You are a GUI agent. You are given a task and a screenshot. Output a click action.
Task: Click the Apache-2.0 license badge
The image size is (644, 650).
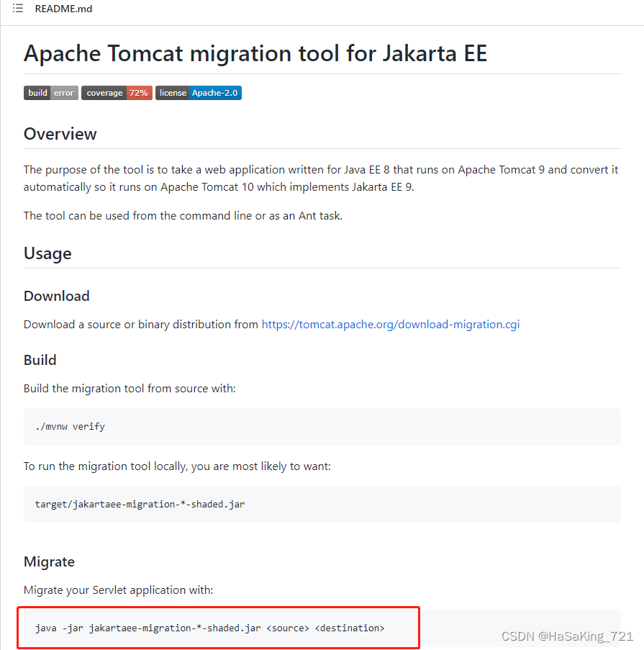tap(199, 92)
